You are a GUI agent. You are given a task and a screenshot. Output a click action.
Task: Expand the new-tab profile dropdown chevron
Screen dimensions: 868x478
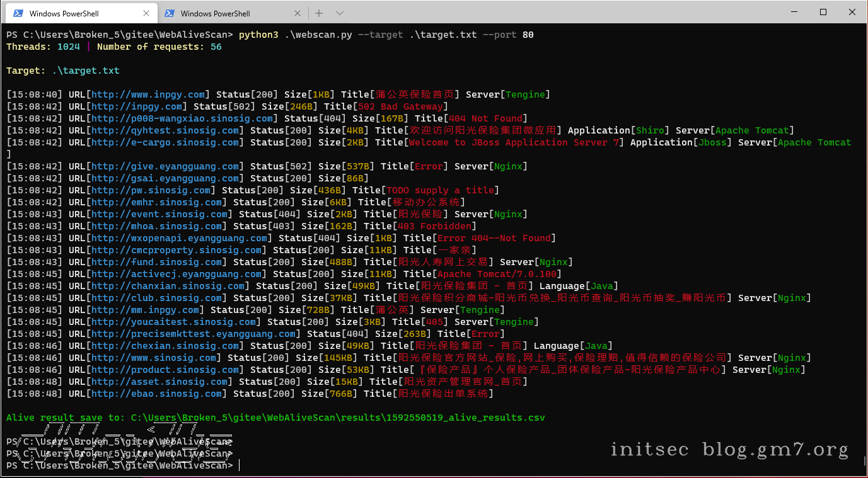(x=340, y=13)
